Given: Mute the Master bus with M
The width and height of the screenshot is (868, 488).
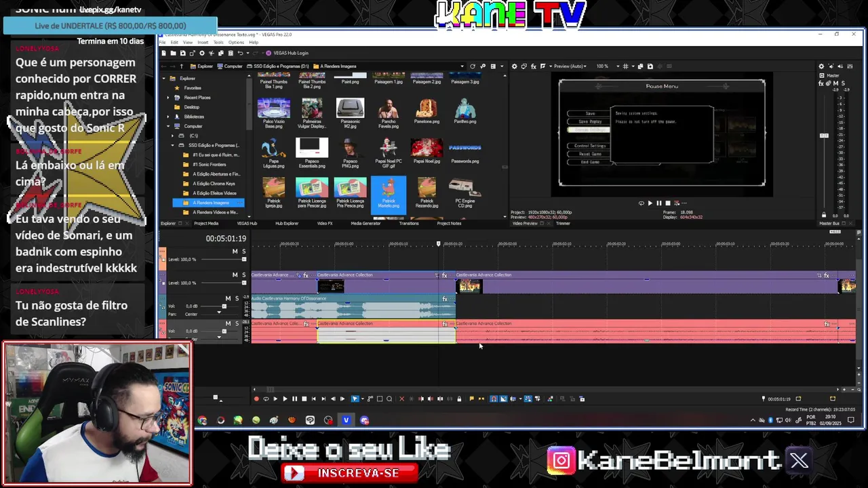Looking at the screenshot, I should (836, 83).
